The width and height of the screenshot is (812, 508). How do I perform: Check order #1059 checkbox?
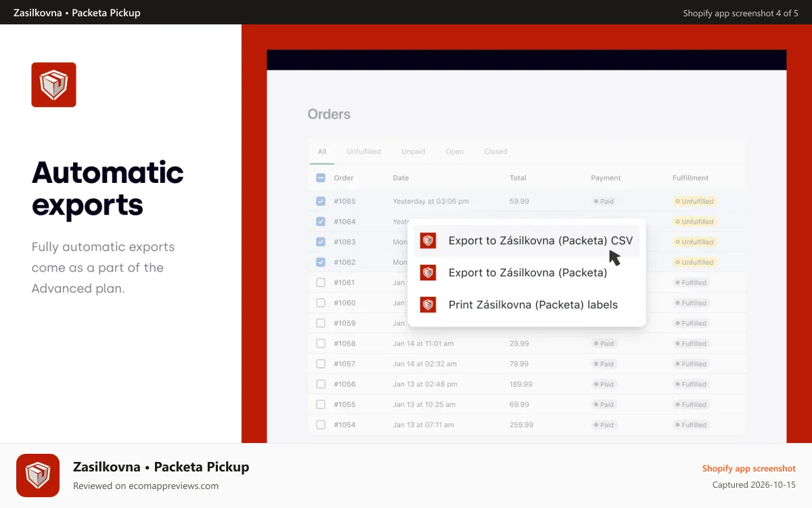pos(321,323)
